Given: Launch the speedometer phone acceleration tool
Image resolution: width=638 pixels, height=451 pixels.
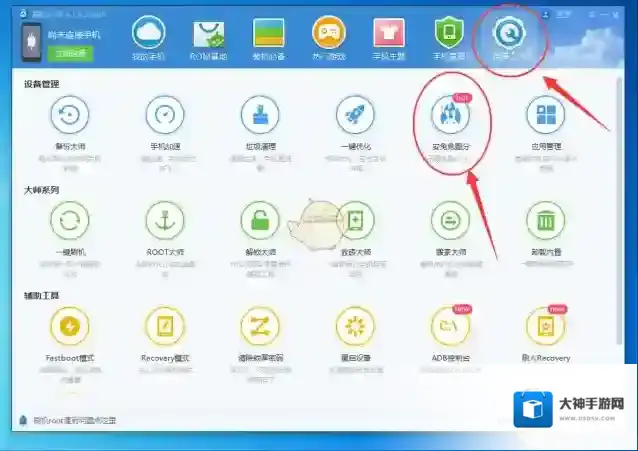Looking at the screenshot, I should (x=165, y=115).
